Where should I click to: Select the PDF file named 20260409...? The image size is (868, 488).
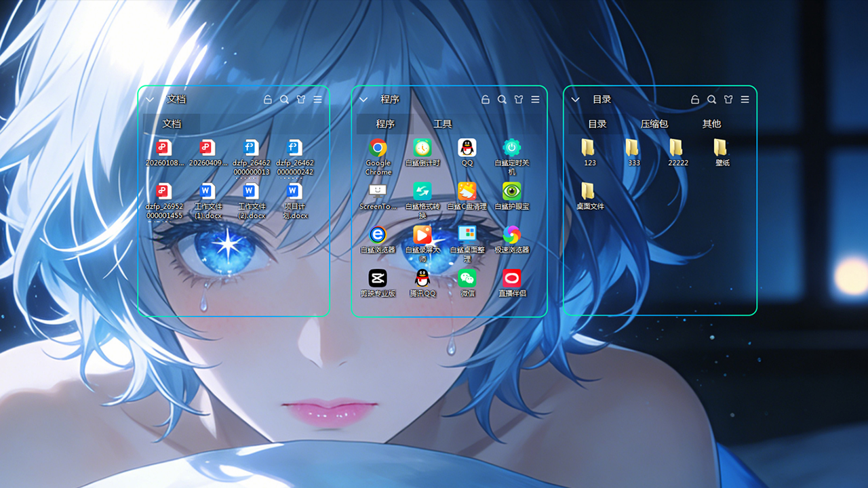pyautogui.click(x=208, y=148)
